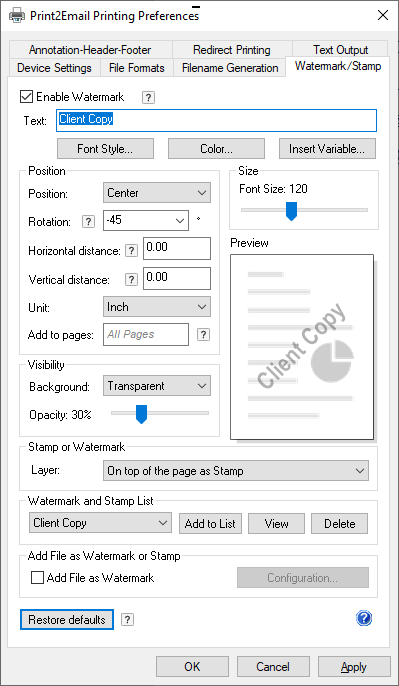Click the Font Style... button
Viewport: 399px width, 686px height.
[105, 149]
